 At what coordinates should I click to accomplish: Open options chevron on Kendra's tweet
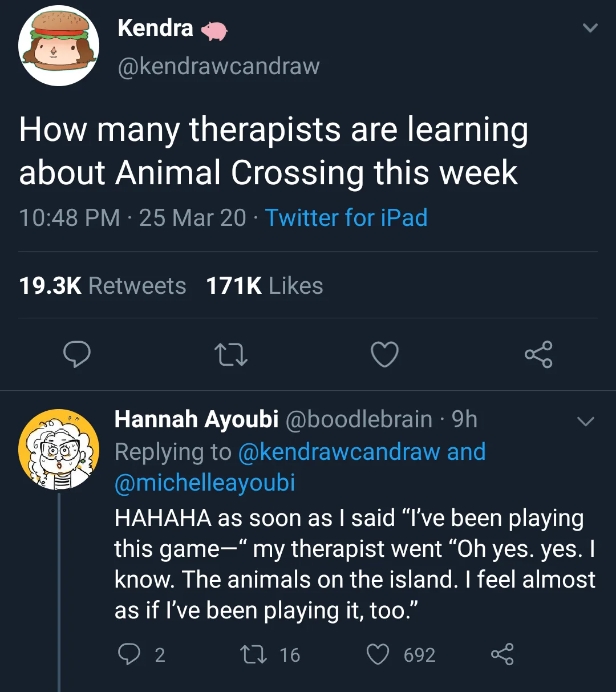tap(590, 27)
